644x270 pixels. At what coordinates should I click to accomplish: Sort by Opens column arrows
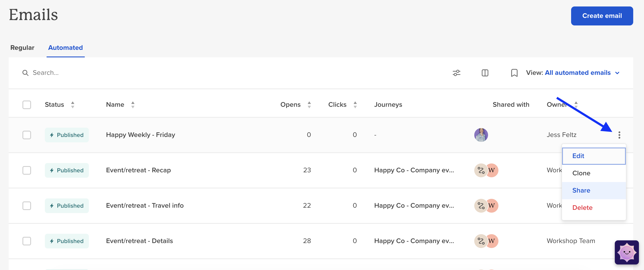pyautogui.click(x=309, y=105)
